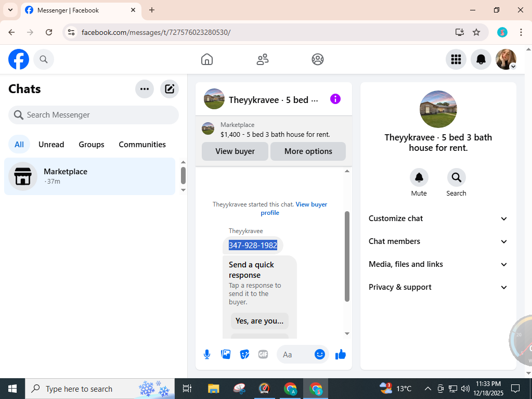This screenshot has height=399, width=532.
Task: Open the Windows action center notification icon
Action: tap(515, 389)
